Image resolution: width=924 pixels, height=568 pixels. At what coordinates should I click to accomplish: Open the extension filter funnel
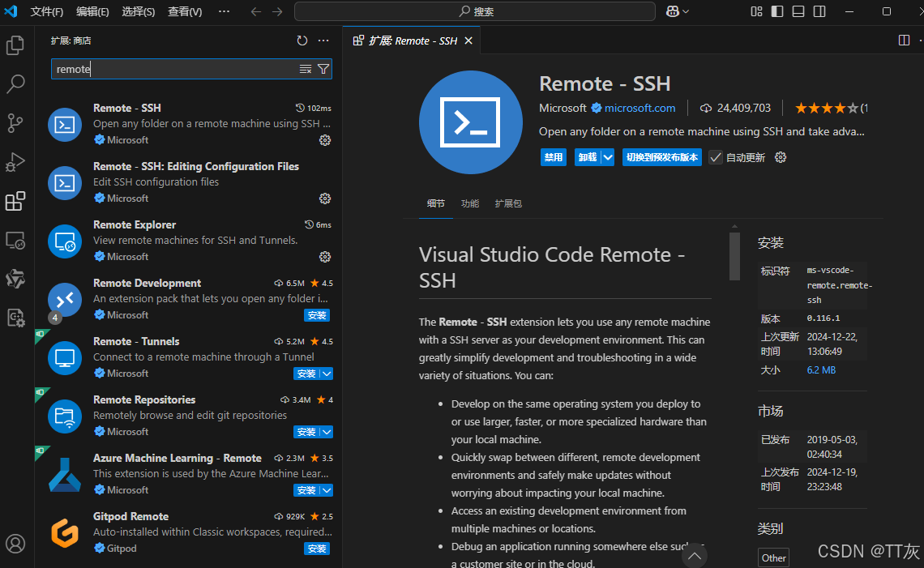[323, 69]
